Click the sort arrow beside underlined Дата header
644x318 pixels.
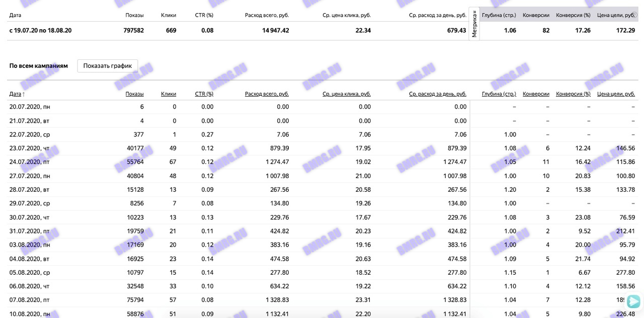click(24, 94)
